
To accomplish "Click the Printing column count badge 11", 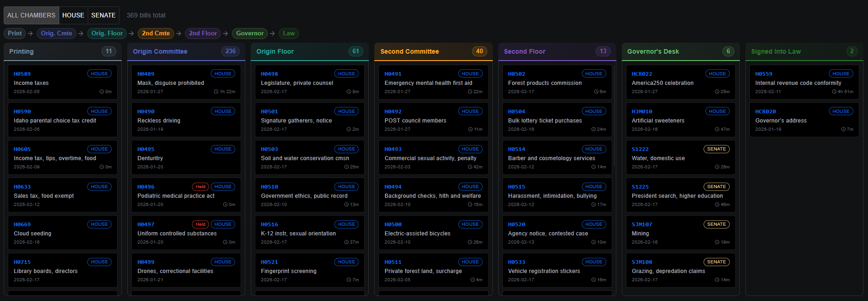I will point(109,51).
